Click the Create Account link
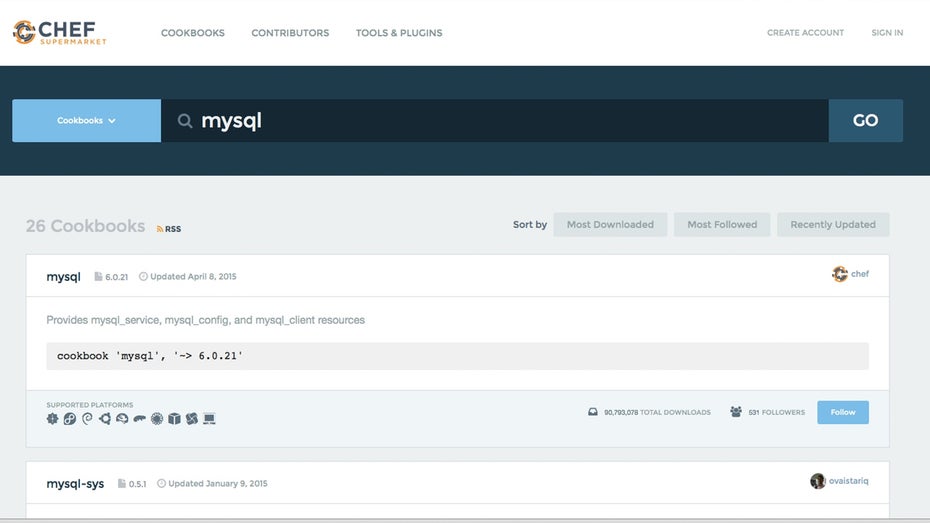The width and height of the screenshot is (930, 523). (x=805, y=33)
